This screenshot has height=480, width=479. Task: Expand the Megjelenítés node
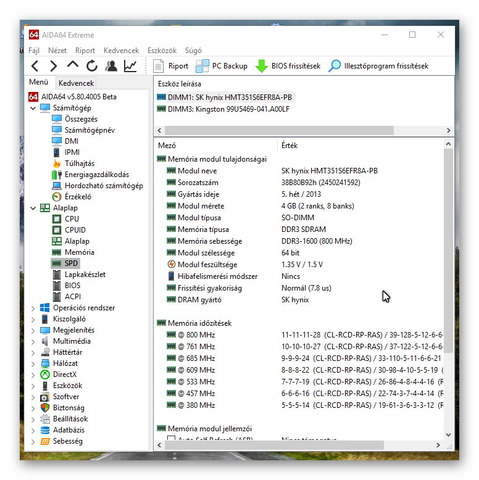pyautogui.click(x=33, y=330)
